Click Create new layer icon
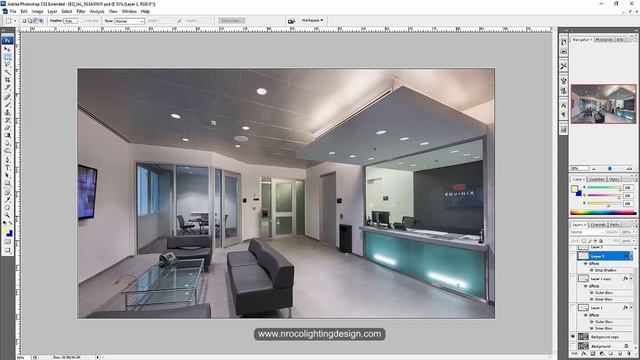 tap(620, 353)
